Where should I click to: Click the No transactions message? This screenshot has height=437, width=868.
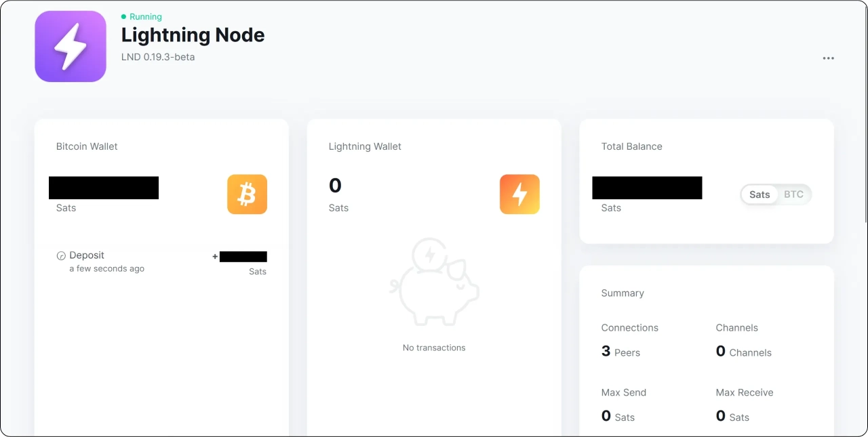434,348
